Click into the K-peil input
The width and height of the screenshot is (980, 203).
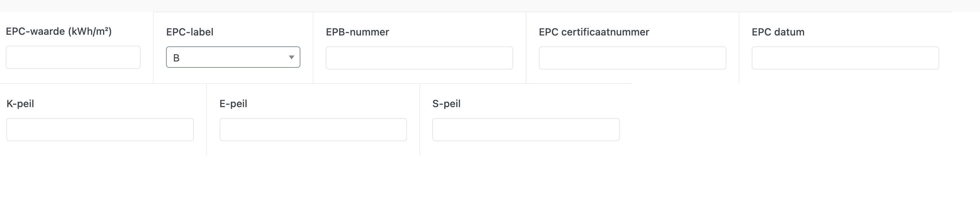click(x=100, y=130)
